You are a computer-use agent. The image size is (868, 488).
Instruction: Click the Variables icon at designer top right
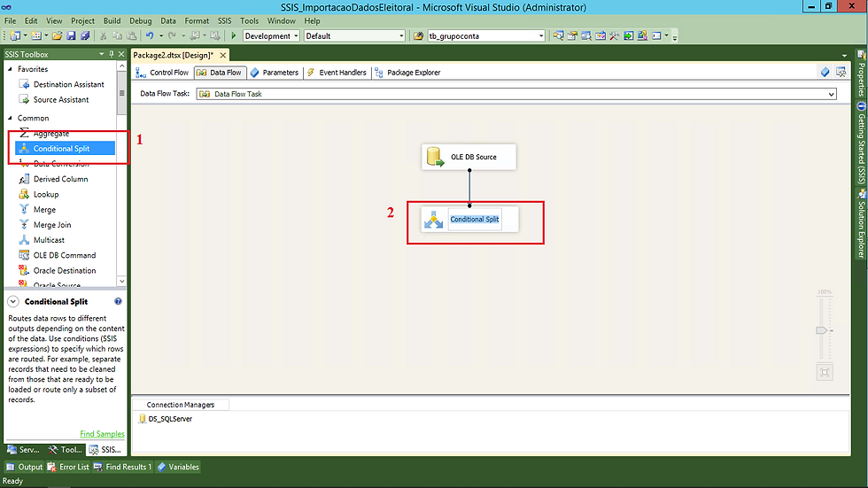(x=825, y=72)
